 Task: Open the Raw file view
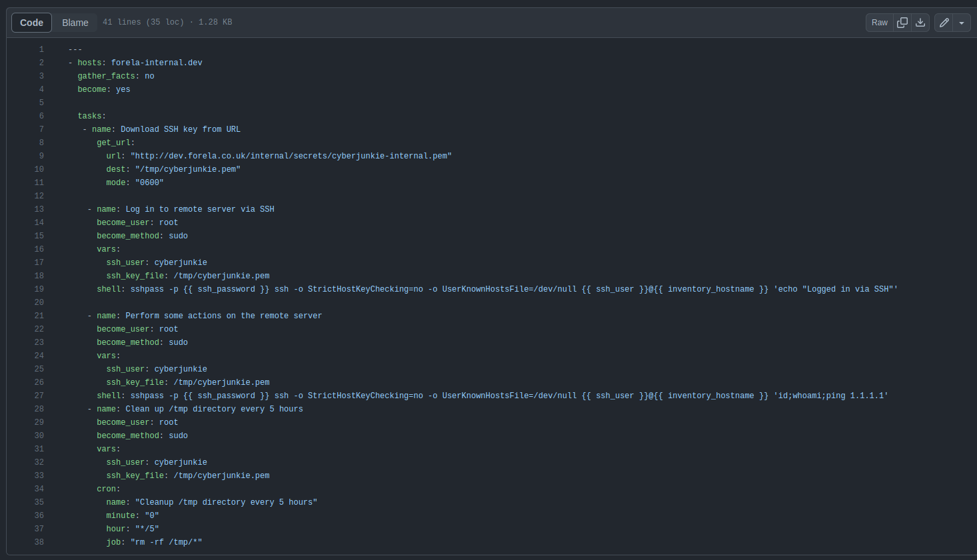pos(880,23)
